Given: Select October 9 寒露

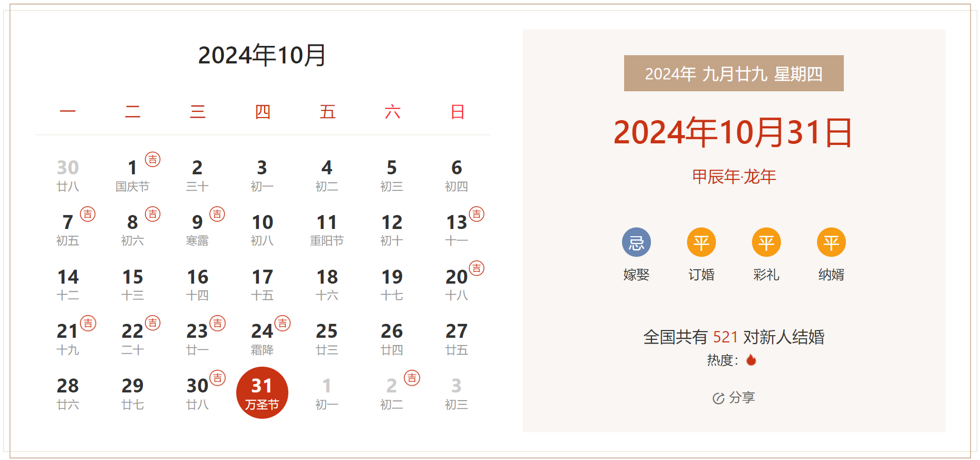Looking at the screenshot, I should [198, 230].
